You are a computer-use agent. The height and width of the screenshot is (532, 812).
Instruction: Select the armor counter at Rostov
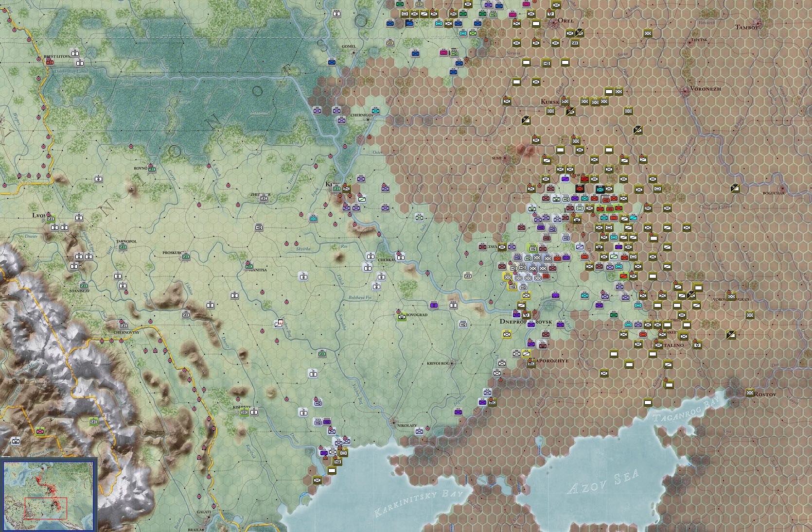(750, 393)
